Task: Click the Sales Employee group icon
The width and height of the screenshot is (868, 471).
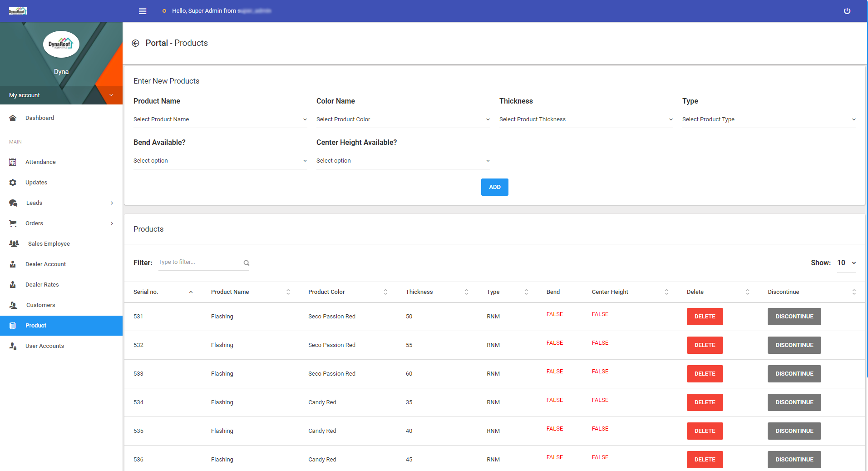Action: point(14,243)
